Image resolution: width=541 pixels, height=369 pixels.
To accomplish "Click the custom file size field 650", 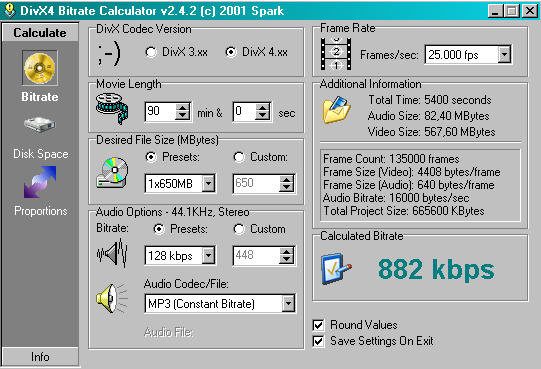I will 256,183.
